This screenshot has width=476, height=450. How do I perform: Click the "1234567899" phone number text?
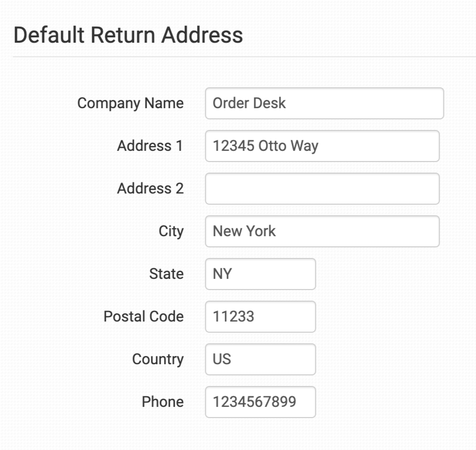(254, 402)
